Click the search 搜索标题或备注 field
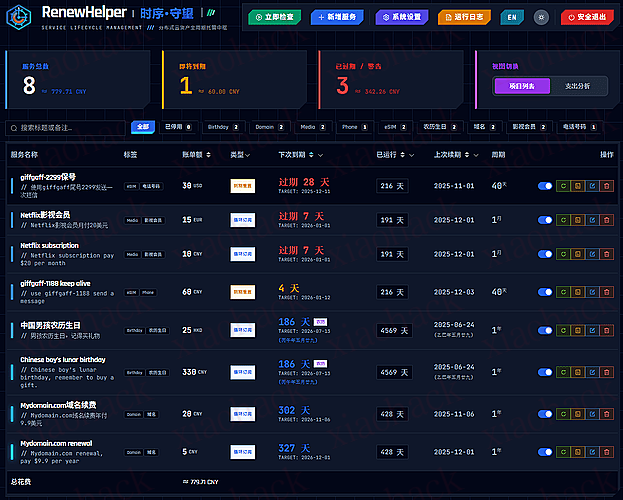The height and width of the screenshot is (500, 623). tap(66, 128)
